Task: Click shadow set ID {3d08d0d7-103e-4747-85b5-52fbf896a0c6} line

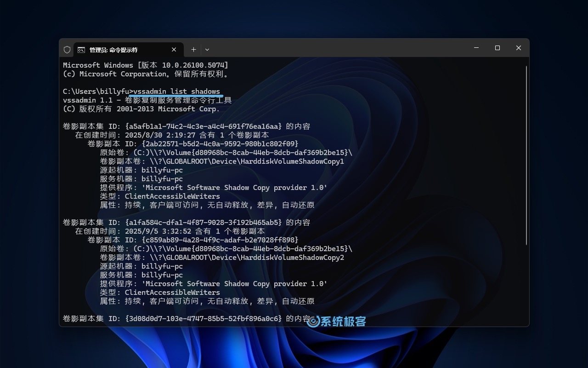Action: [x=187, y=319]
